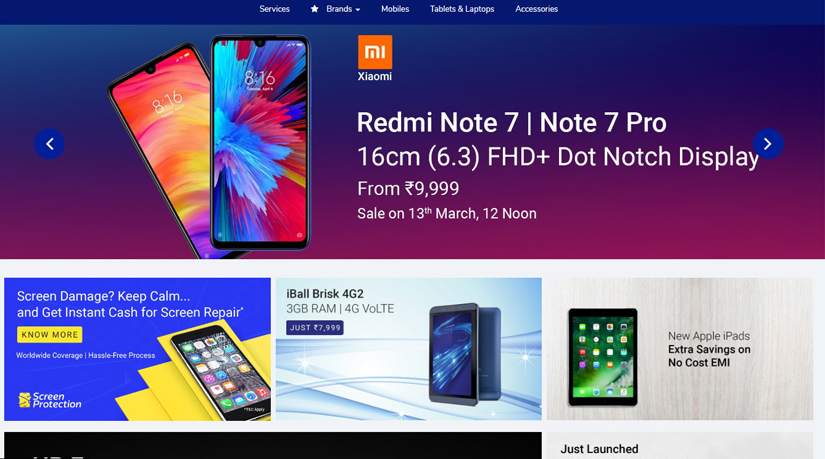Click the next slide arrow on the carousel
This screenshot has width=825, height=459.
pyautogui.click(x=768, y=144)
